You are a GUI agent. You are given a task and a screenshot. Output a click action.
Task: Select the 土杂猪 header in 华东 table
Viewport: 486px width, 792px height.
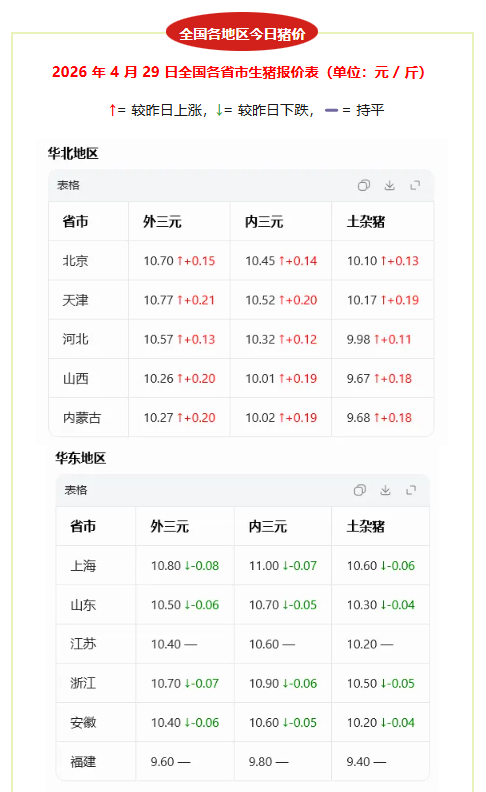[366, 526]
